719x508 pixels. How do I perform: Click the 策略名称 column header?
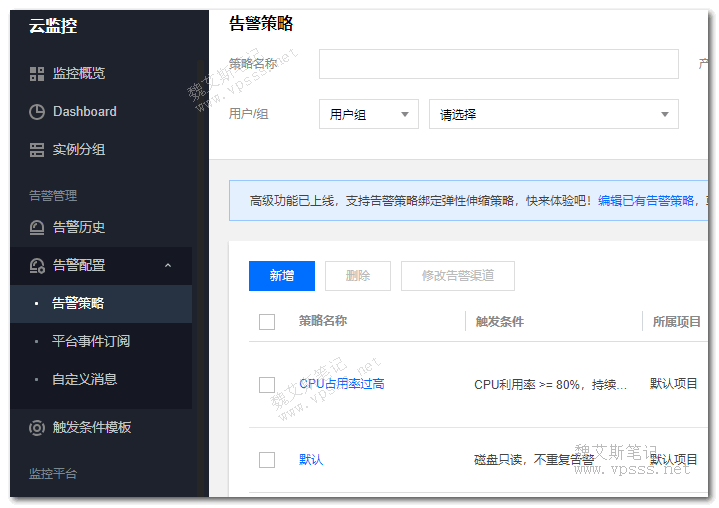pyautogui.click(x=323, y=321)
